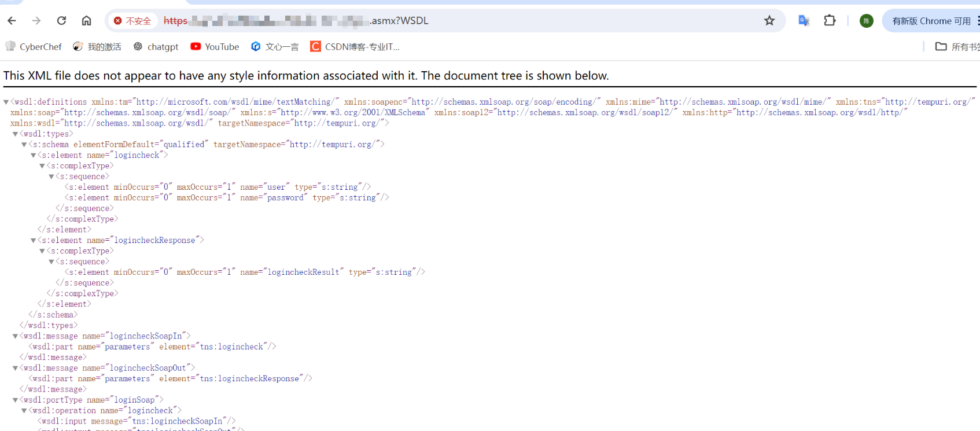Collapse the wsdl:operation logincheck node
The width and height of the screenshot is (980, 431).
pyautogui.click(x=24, y=411)
